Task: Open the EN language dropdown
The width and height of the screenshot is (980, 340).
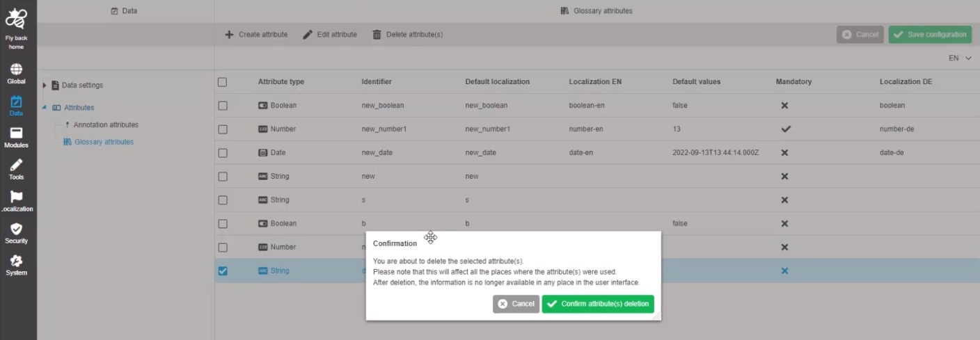Action: 959,58
